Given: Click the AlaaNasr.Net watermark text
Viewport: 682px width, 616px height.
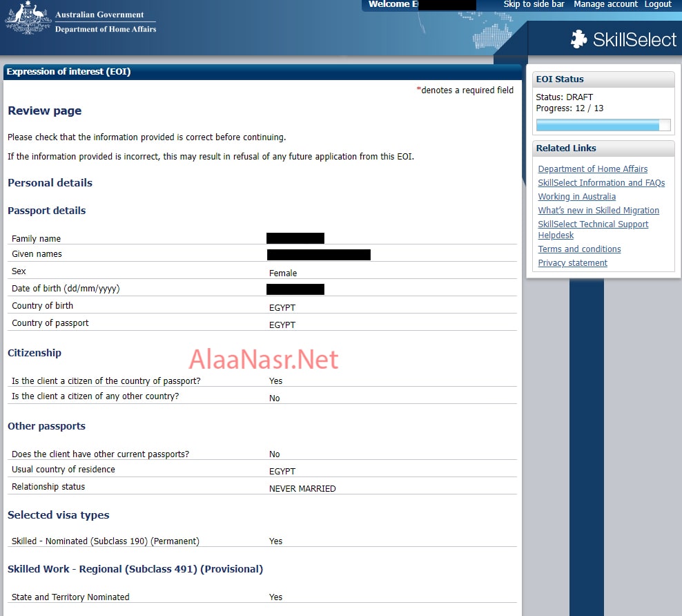Looking at the screenshot, I should (x=264, y=360).
